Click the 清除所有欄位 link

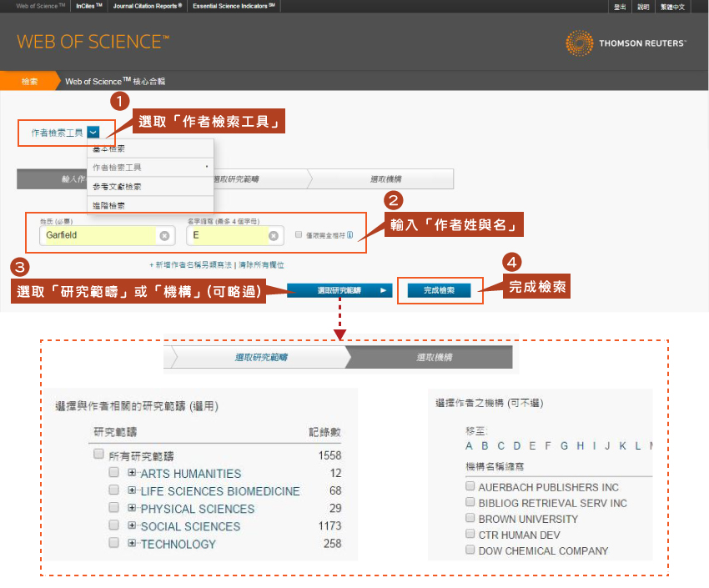coord(261,265)
